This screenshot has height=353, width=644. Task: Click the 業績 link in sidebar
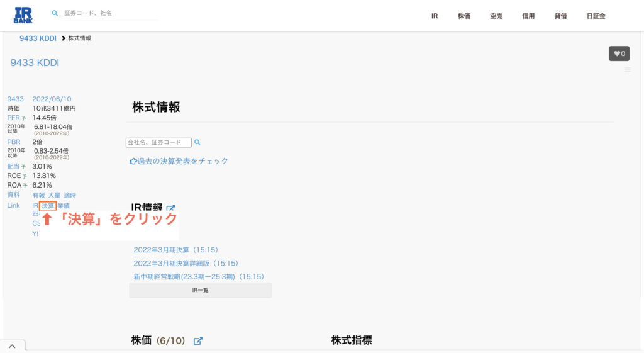click(x=64, y=206)
